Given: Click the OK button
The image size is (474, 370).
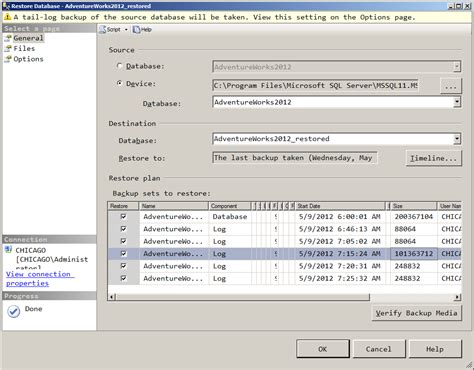Looking at the screenshot, I should tap(323, 349).
